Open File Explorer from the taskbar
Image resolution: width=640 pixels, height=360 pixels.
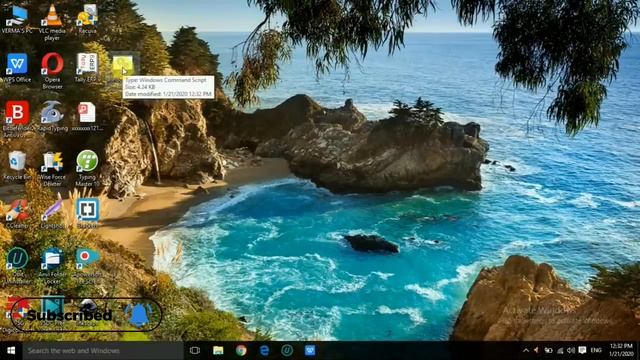(218, 350)
